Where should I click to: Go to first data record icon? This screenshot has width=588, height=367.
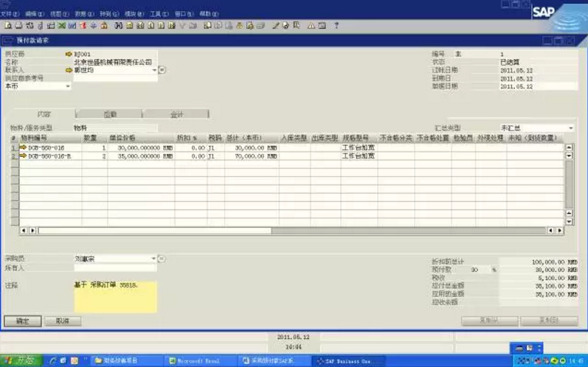pos(140,26)
